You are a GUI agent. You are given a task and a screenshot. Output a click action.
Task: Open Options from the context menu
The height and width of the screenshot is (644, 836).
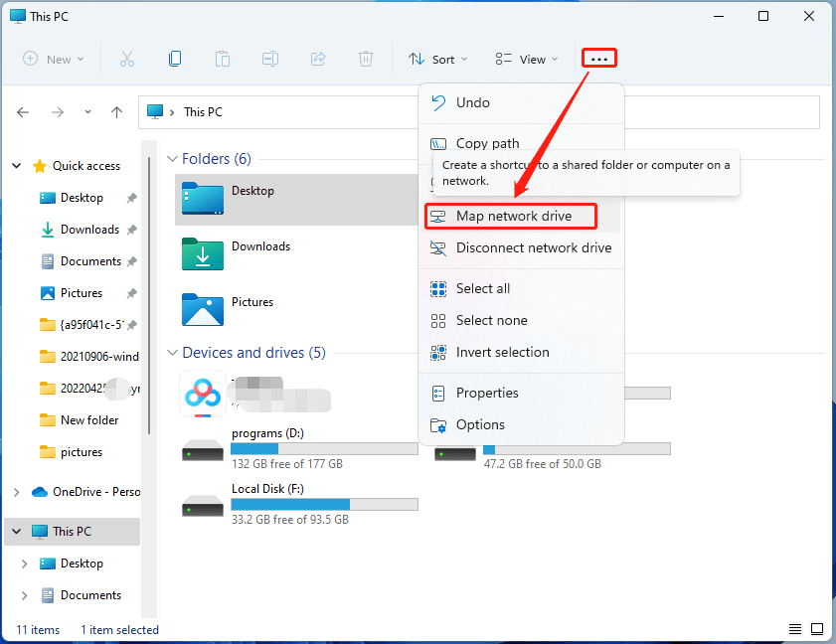(480, 424)
